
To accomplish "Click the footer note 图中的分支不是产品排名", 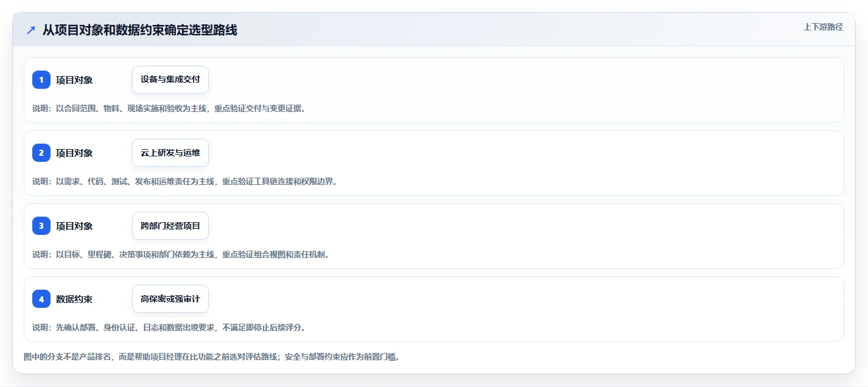I will click(x=211, y=357).
